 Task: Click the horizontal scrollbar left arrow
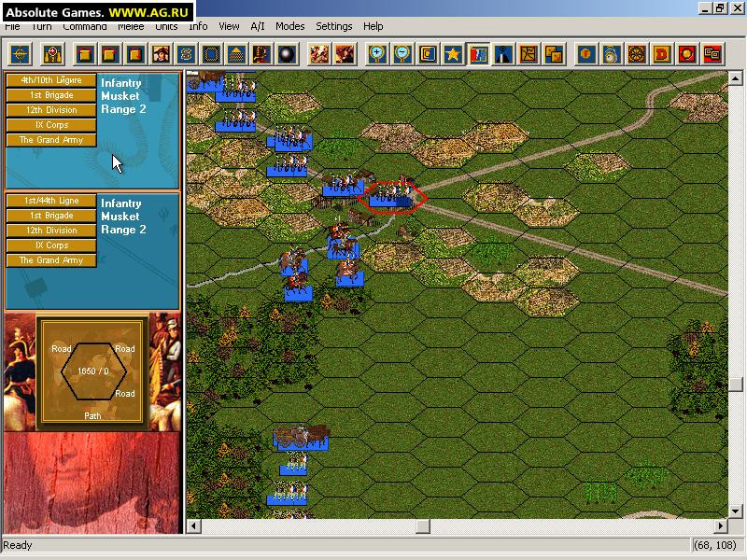(193, 526)
